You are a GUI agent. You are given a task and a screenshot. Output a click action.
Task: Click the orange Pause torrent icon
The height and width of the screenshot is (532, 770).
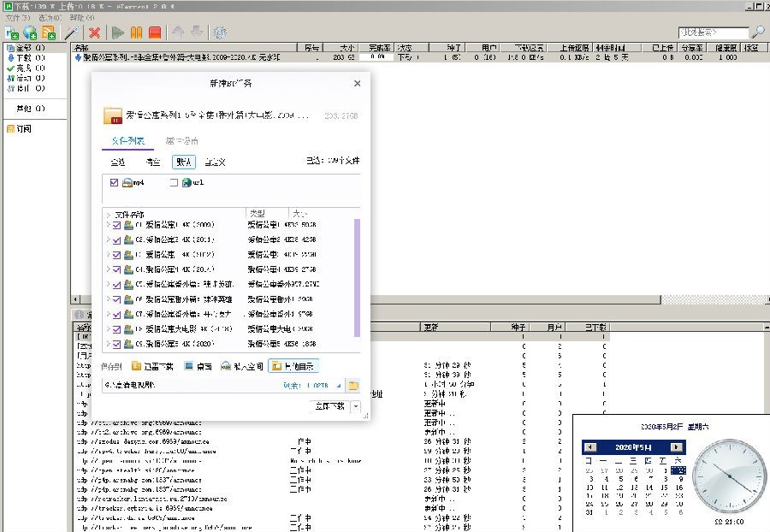click(x=136, y=33)
